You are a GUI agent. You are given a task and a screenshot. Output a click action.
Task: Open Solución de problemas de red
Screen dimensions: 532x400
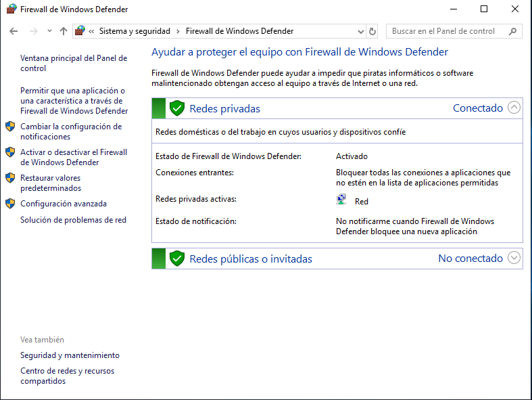click(73, 220)
